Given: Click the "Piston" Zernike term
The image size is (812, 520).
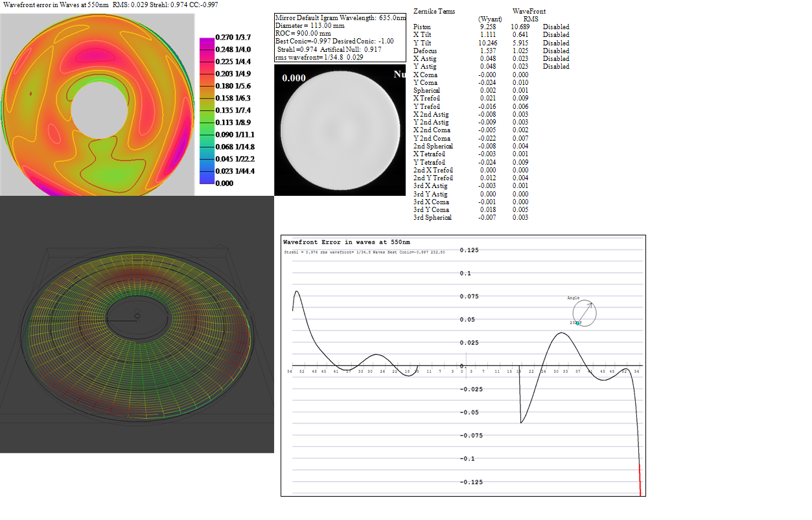Looking at the screenshot, I should click(422, 27).
